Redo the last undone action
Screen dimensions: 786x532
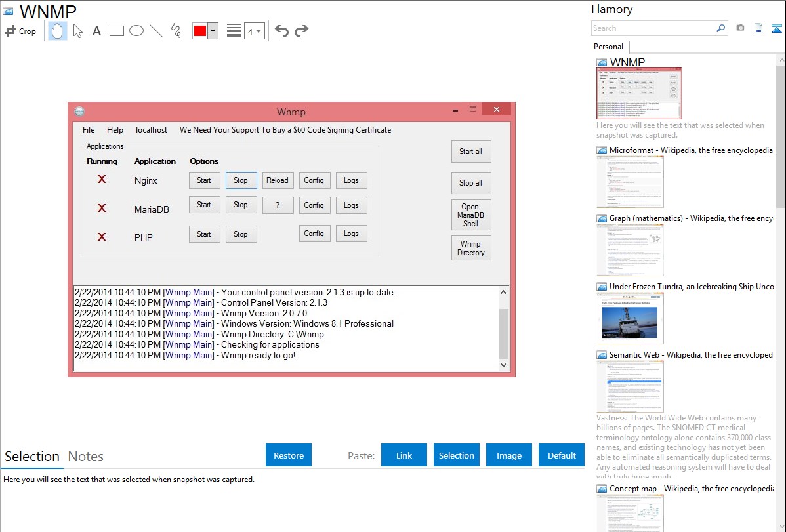301,31
